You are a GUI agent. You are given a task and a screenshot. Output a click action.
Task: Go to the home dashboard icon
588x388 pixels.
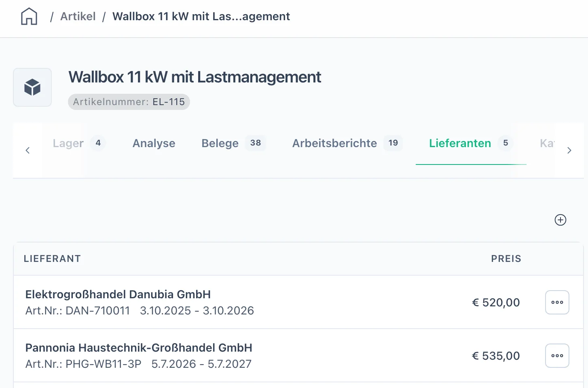(29, 17)
